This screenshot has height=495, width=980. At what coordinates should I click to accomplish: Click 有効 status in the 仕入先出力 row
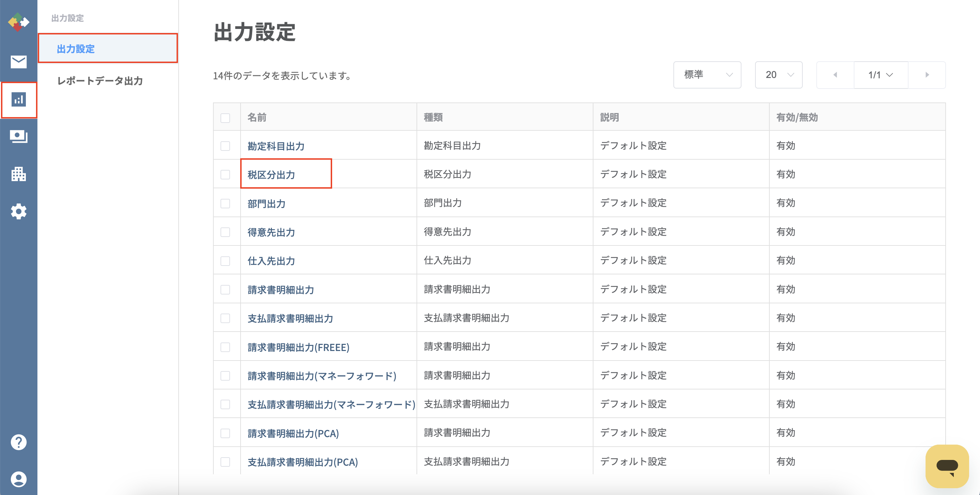786,260
